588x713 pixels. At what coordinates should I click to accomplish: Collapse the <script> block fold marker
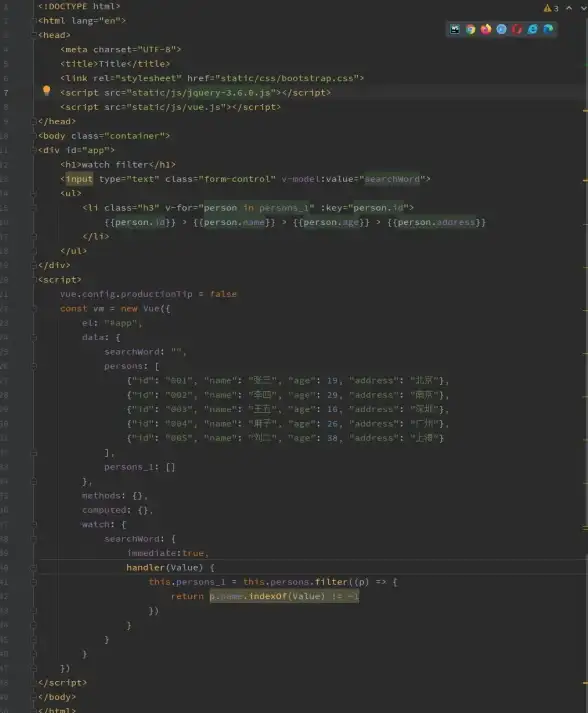[35, 280]
